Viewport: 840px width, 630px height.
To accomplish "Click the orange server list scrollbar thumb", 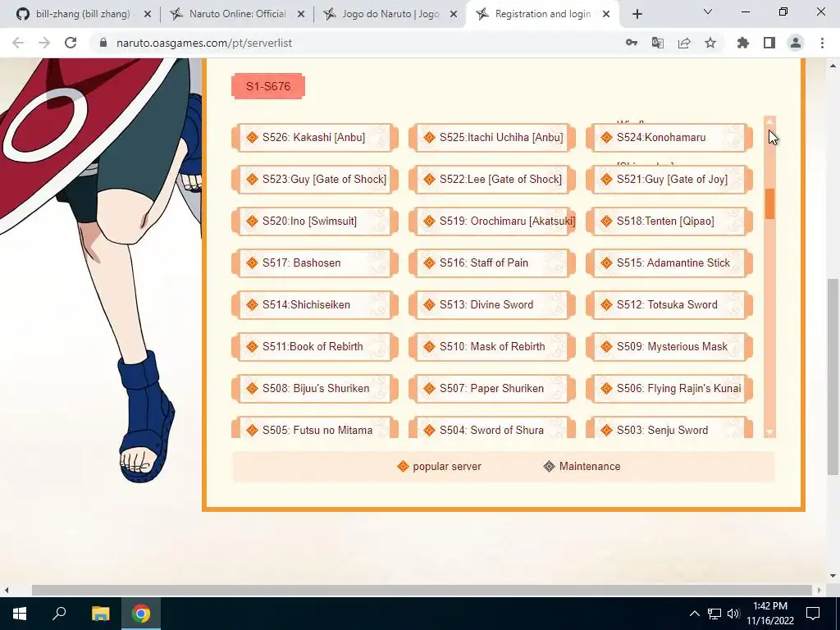I will [769, 203].
